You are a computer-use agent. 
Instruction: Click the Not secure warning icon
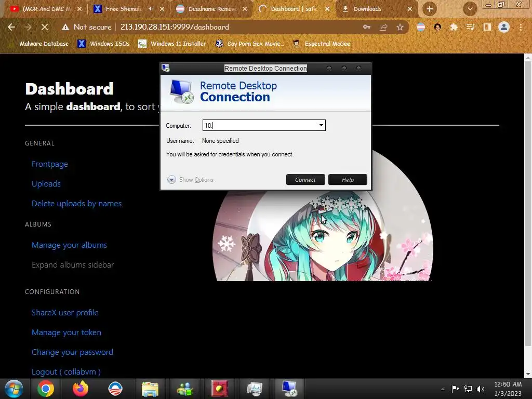(65, 27)
